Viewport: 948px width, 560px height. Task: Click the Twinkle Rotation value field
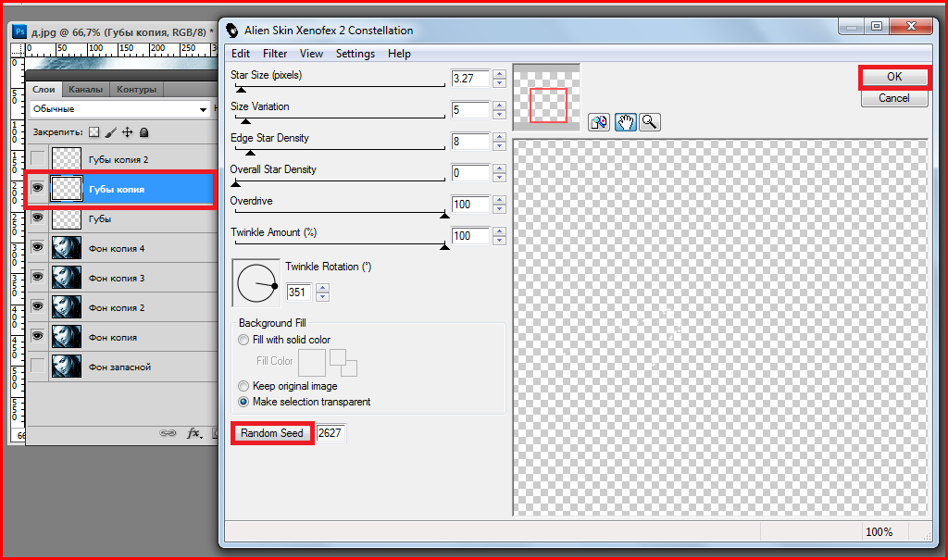pyautogui.click(x=299, y=292)
